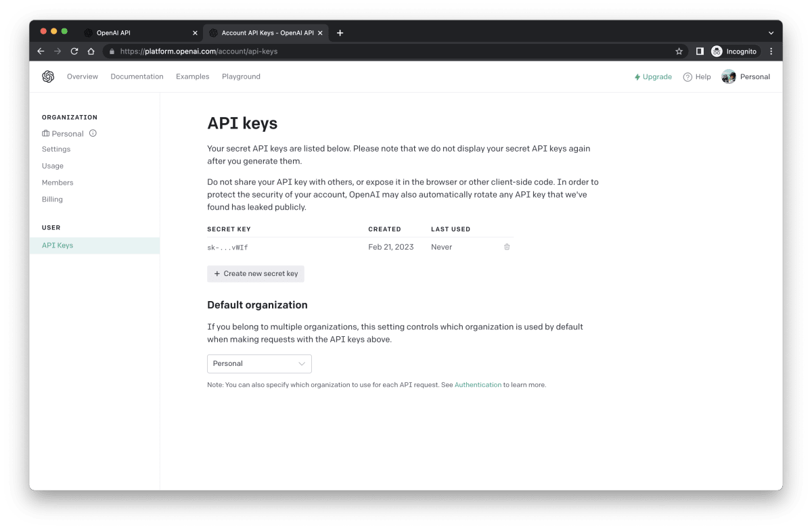The height and width of the screenshot is (529, 812).
Task: Open the Help menu with question mark icon
Action: 697,76
